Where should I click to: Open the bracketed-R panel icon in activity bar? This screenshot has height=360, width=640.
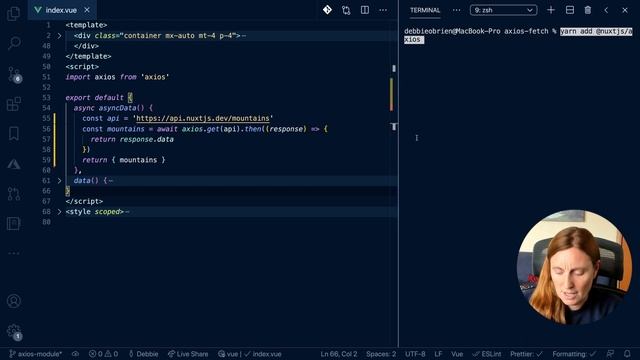pos(14,223)
